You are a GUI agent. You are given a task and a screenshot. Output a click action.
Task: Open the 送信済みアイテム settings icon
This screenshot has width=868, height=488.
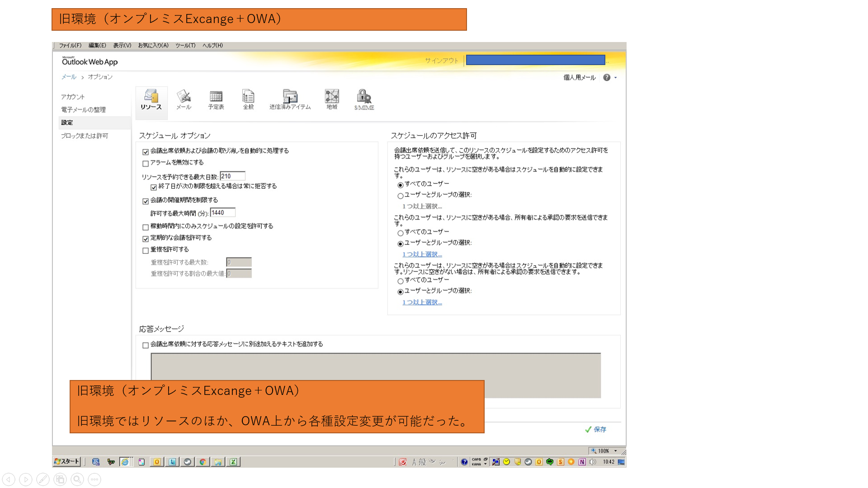click(290, 100)
